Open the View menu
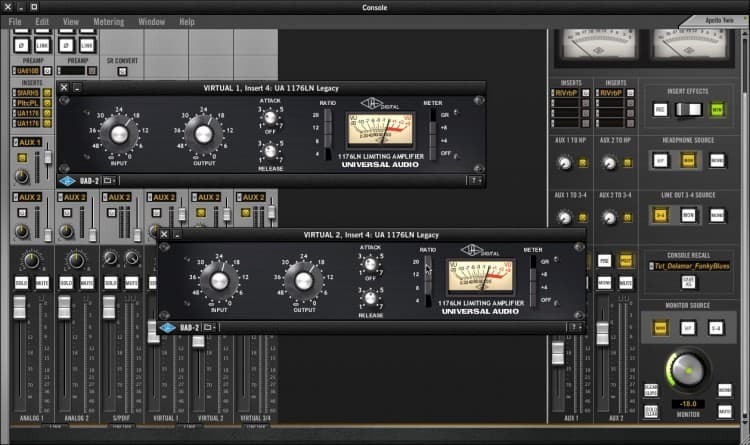This screenshot has height=445, width=750. 71,22
